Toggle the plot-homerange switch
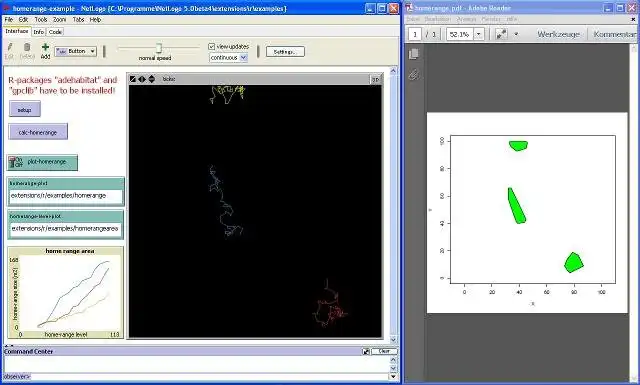The width and height of the screenshot is (640, 385). pos(42,162)
